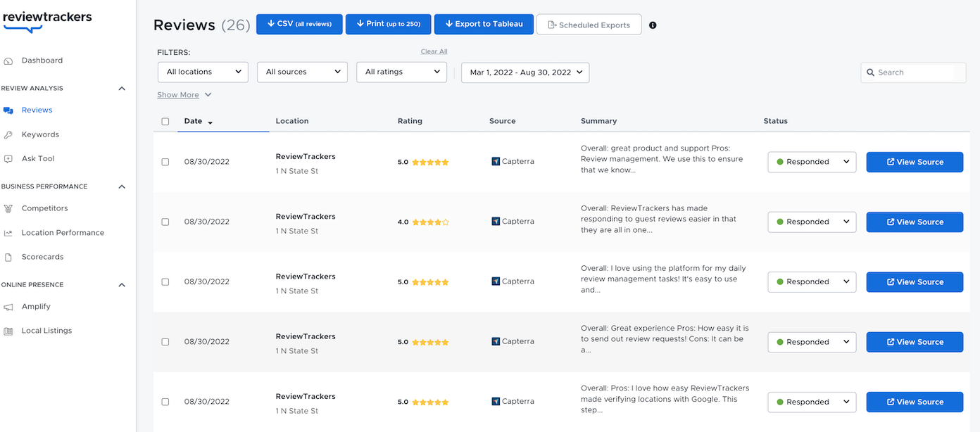Click the Keywords key icon
Screen dimensions: 980x432
8,135
